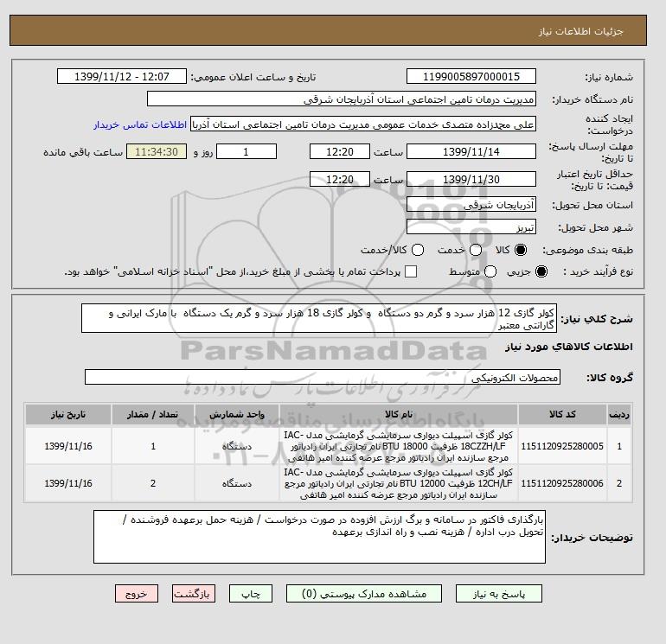Click response deadline date 1399/11/14

click(x=471, y=151)
